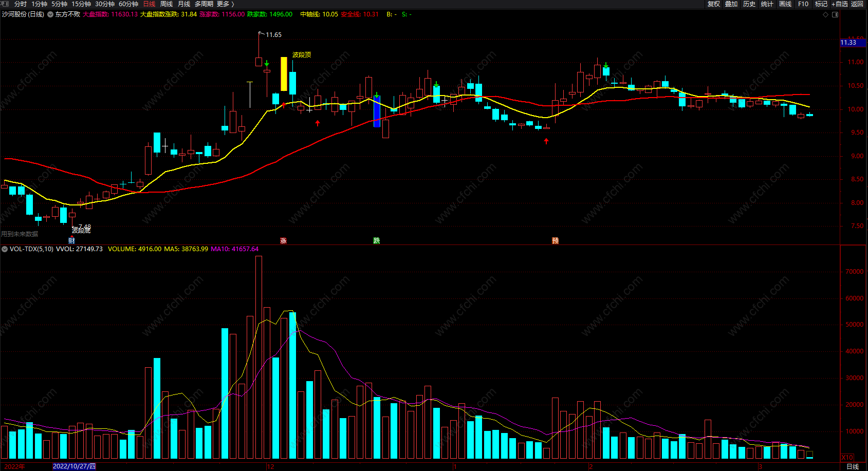Open F10 company information
This screenshot has width=868, height=471.
pos(803,4)
